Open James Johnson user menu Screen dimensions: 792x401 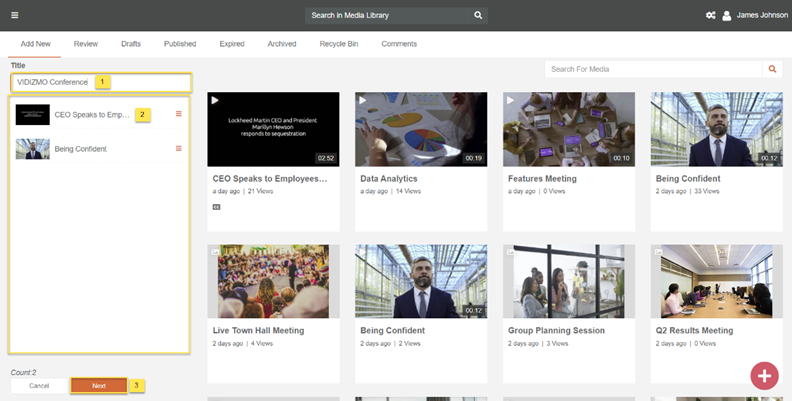pyautogui.click(x=755, y=15)
